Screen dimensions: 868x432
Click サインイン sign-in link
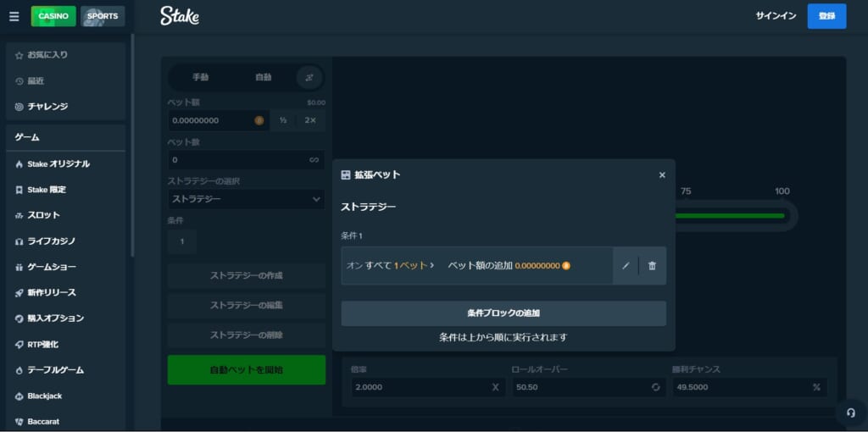tap(776, 16)
